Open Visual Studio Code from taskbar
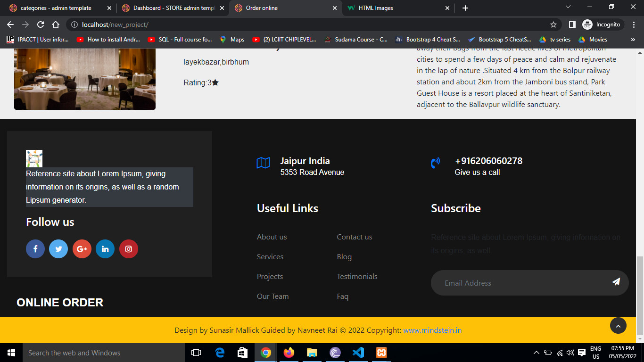644x362 pixels. (358, 353)
